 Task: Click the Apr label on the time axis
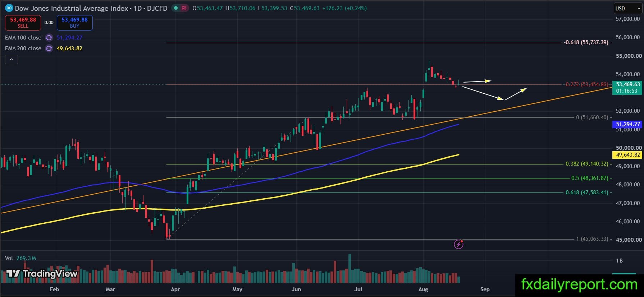(x=175, y=289)
